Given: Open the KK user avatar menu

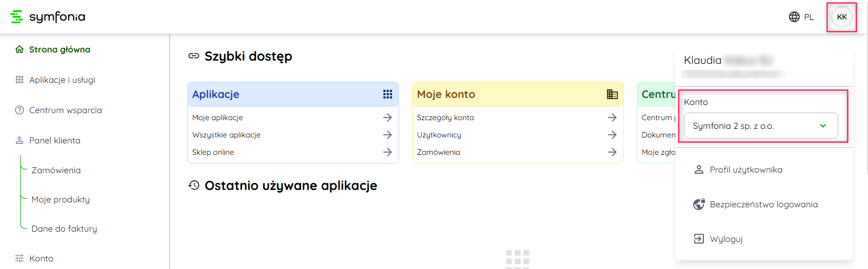Looking at the screenshot, I should click(x=841, y=17).
